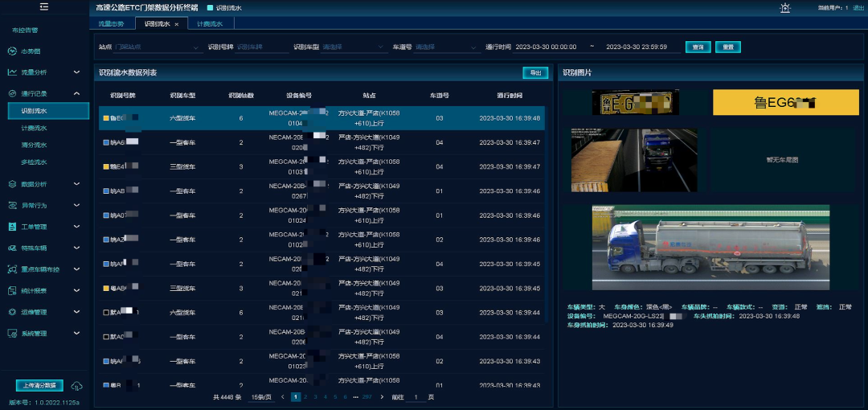The height and width of the screenshot is (410, 868).
Task: Click the 运维管理 gear icon in the sidebar
Action: coord(12,312)
